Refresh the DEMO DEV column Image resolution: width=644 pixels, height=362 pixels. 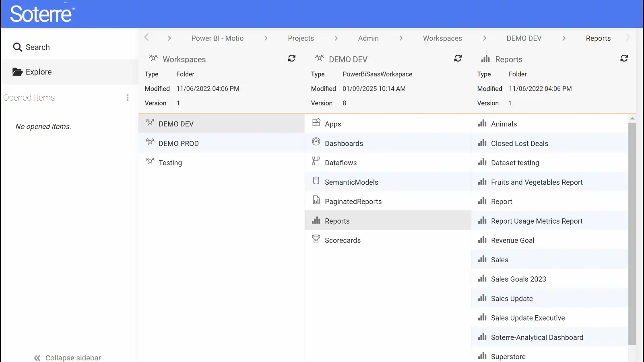coord(458,59)
